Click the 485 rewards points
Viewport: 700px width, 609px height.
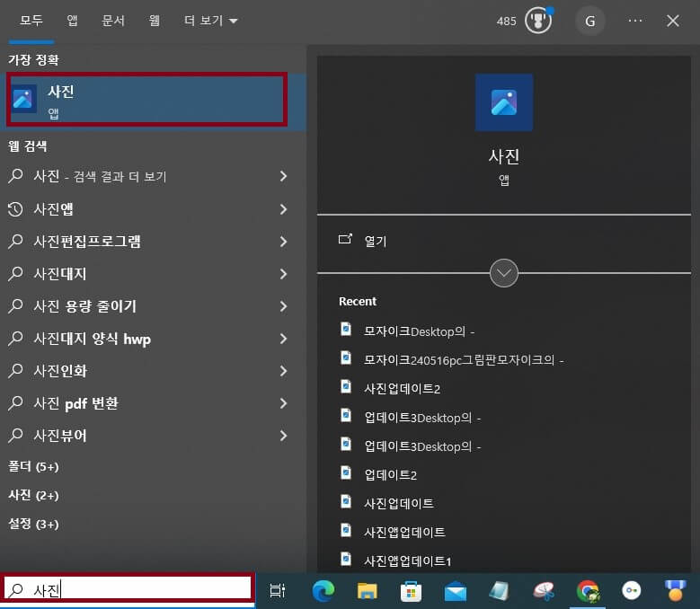(x=506, y=21)
